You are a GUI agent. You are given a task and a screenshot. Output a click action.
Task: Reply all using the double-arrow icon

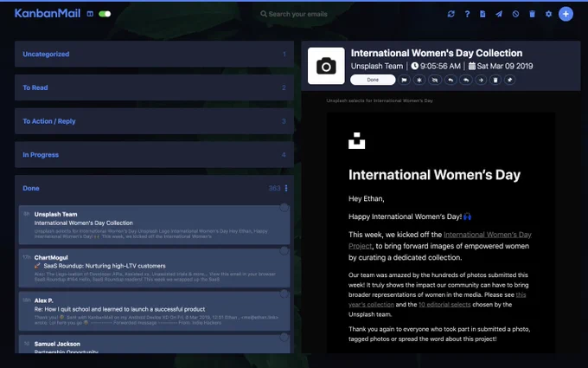[x=466, y=80]
